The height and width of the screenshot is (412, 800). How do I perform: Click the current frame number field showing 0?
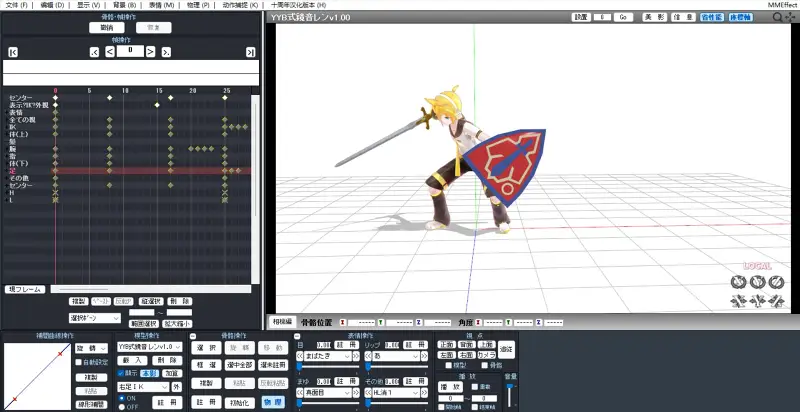point(130,51)
